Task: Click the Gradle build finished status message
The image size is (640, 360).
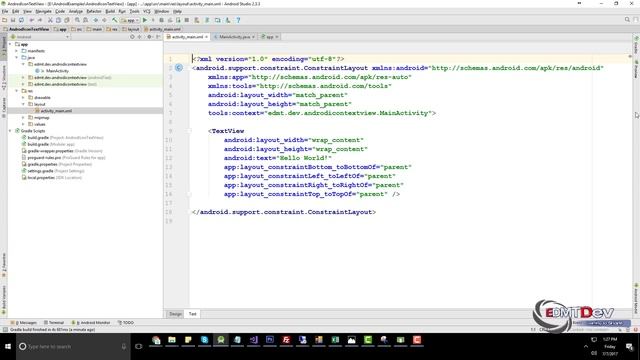Action: click(x=52, y=329)
